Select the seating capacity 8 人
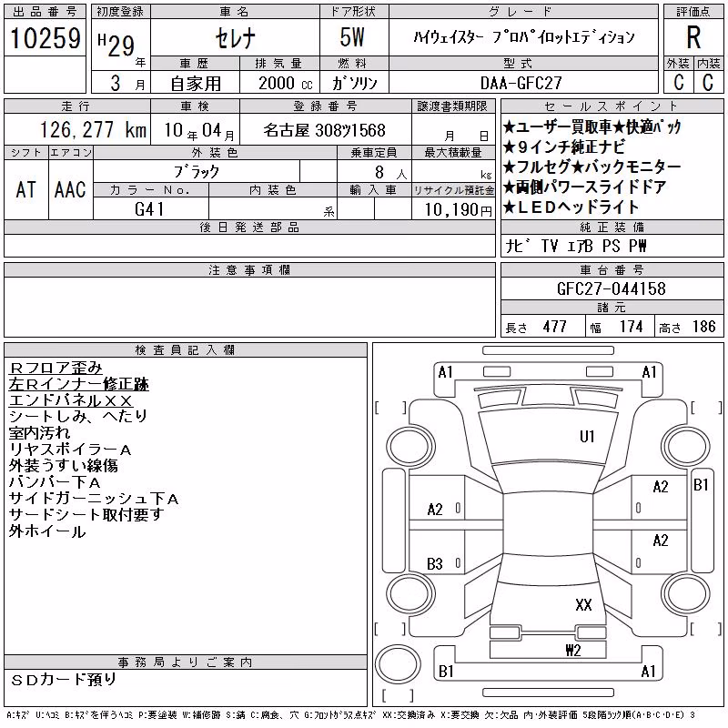The image size is (728, 728). coord(391,173)
